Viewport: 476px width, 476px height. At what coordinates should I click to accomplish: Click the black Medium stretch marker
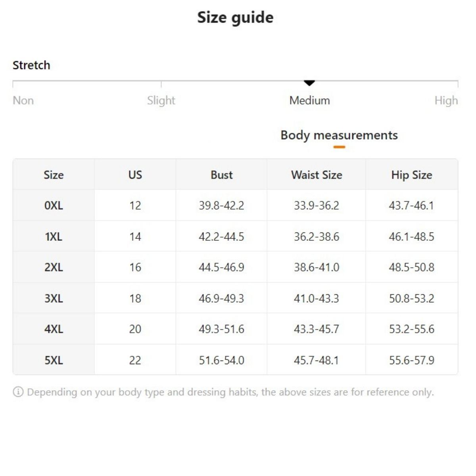309,83
